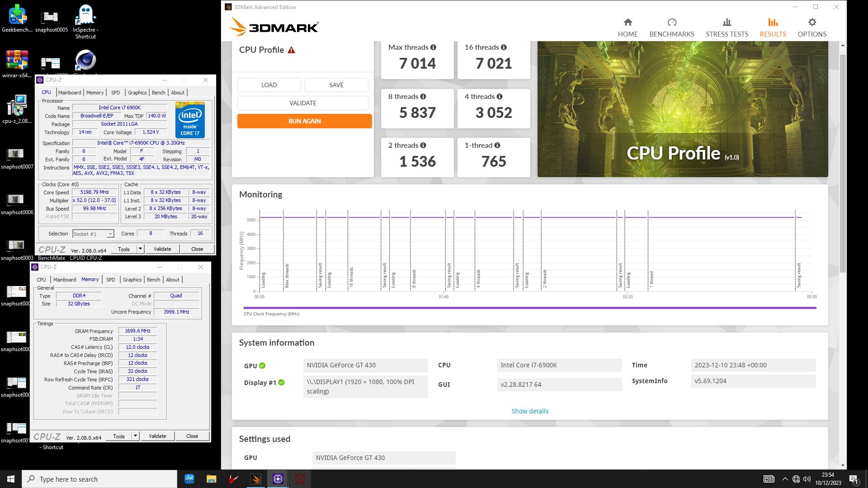Switch to Memory tab in upper CPU-Z
The width and height of the screenshot is (868, 488).
(x=95, y=93)
